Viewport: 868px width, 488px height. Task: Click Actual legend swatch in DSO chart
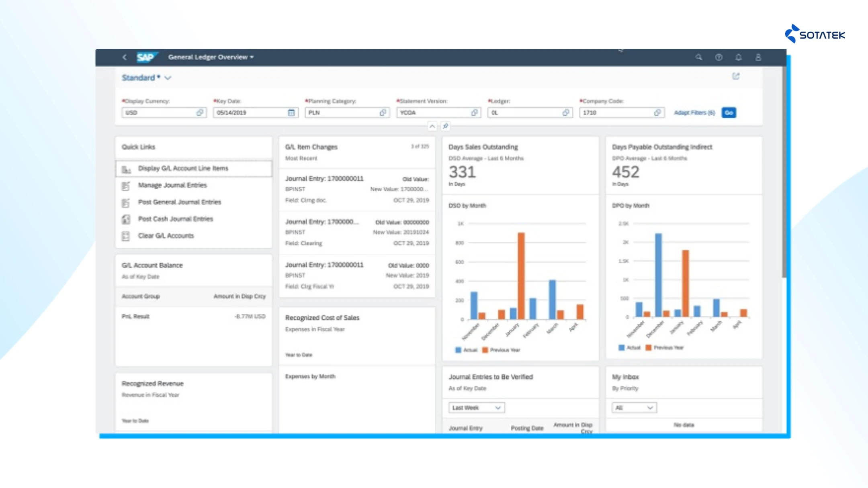pos(458,350)
